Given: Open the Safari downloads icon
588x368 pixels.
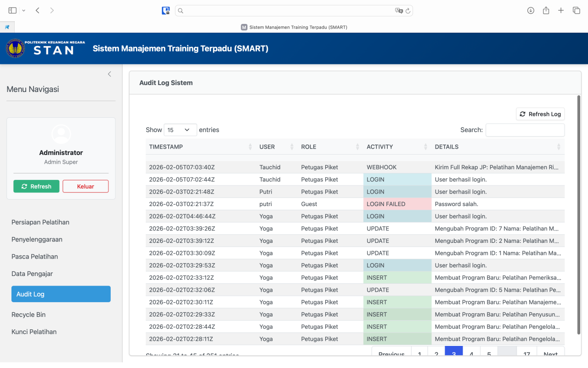Looking at the screenshot, I should (x=531, y=10).
